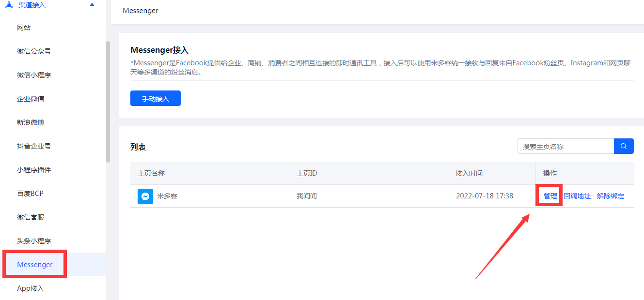
Task: Click the Messenger page title at top
Action: [141, 10]
